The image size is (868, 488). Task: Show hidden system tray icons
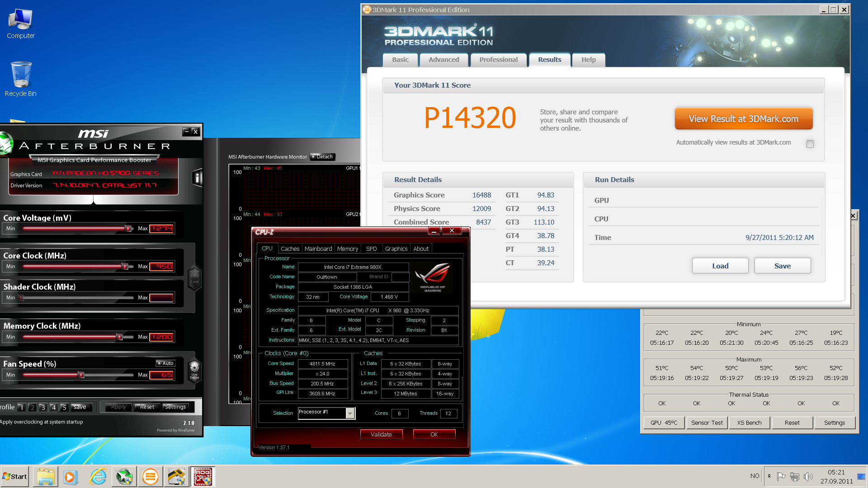pyautogui.click(x=769, y=476)
